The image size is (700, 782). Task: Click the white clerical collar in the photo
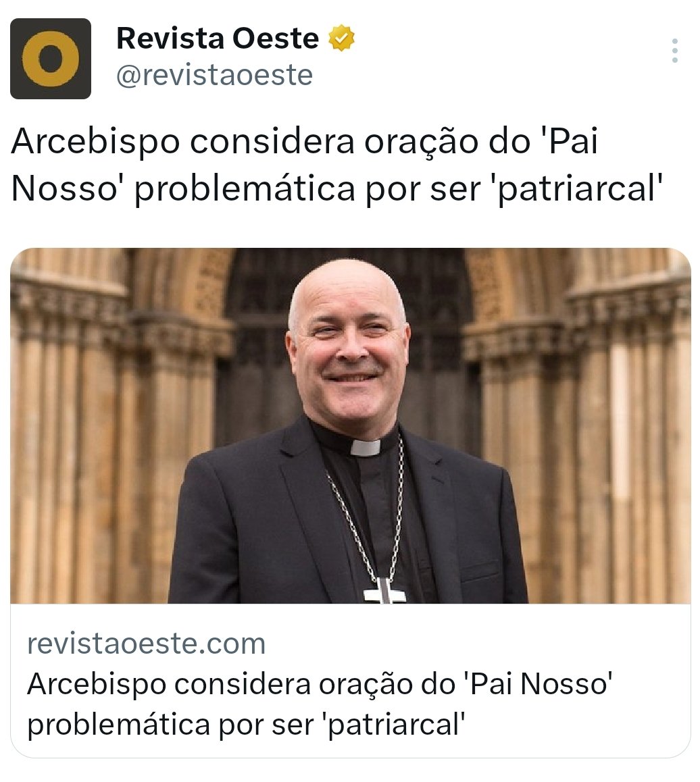tap(366, 447)
